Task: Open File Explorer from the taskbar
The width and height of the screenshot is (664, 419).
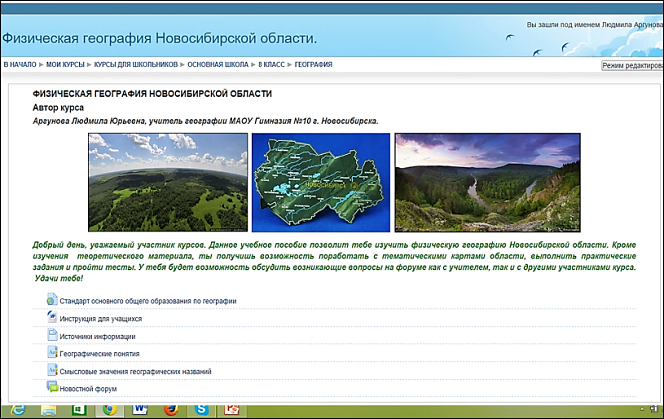Action: 47,410
